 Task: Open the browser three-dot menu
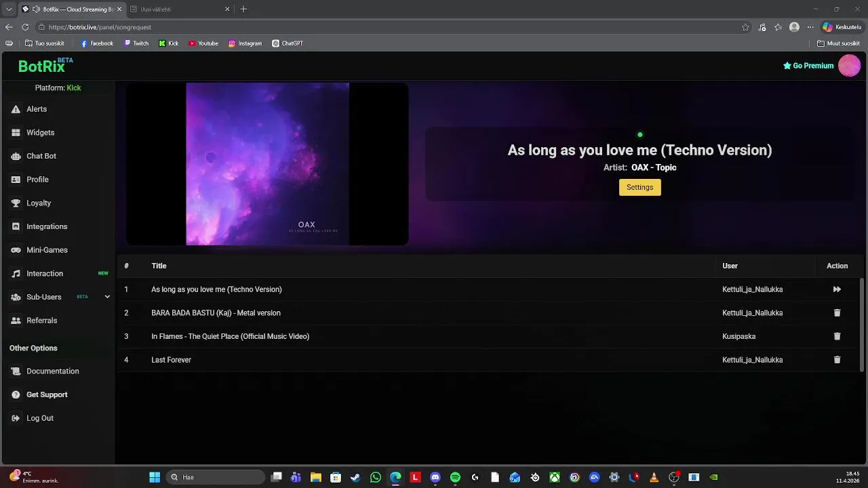click(810, 27)
